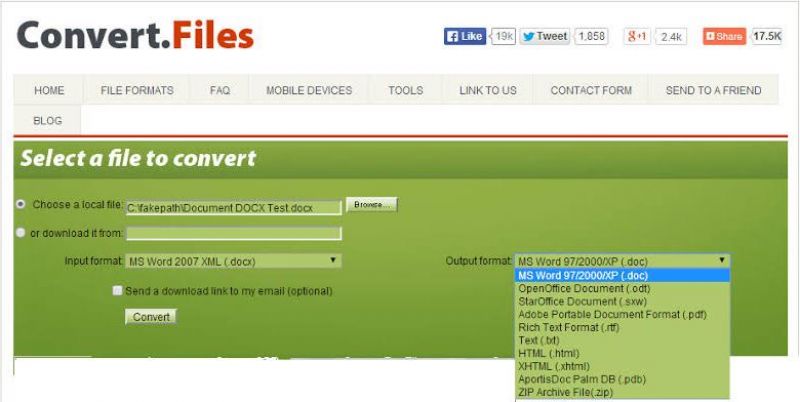Open the LINK TO US page
This screenshot has height=402, width=800.
488,90
